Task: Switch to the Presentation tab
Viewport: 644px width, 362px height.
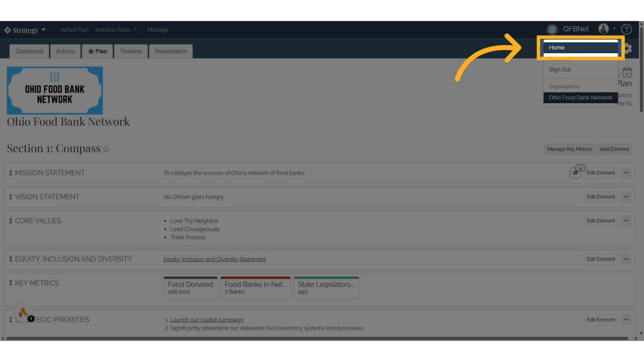Action: point(171,51)
